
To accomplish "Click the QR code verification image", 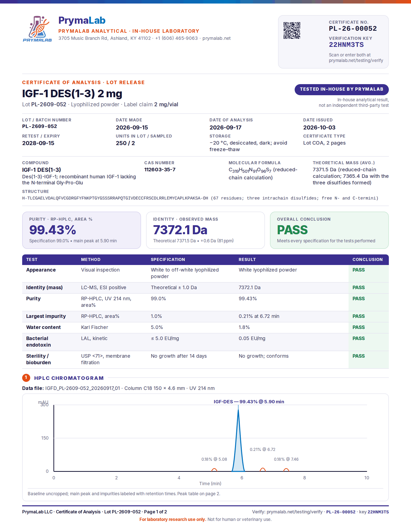I will click(x=292, y=30).
